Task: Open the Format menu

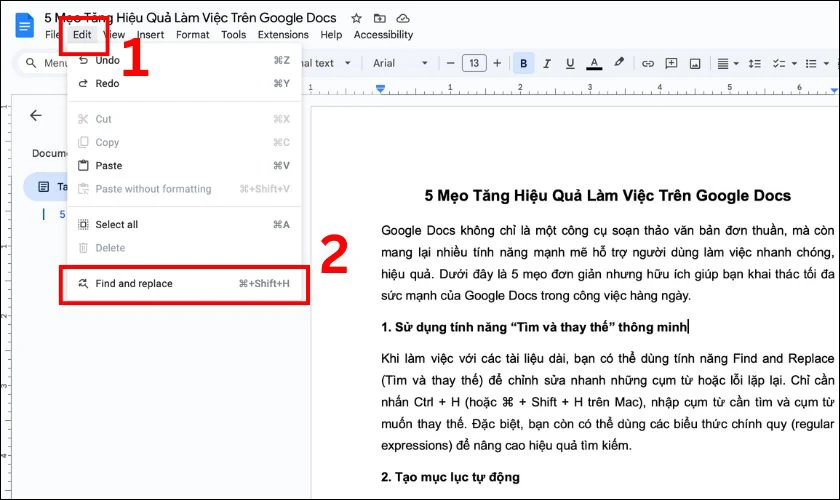Action: pos(192,35)
